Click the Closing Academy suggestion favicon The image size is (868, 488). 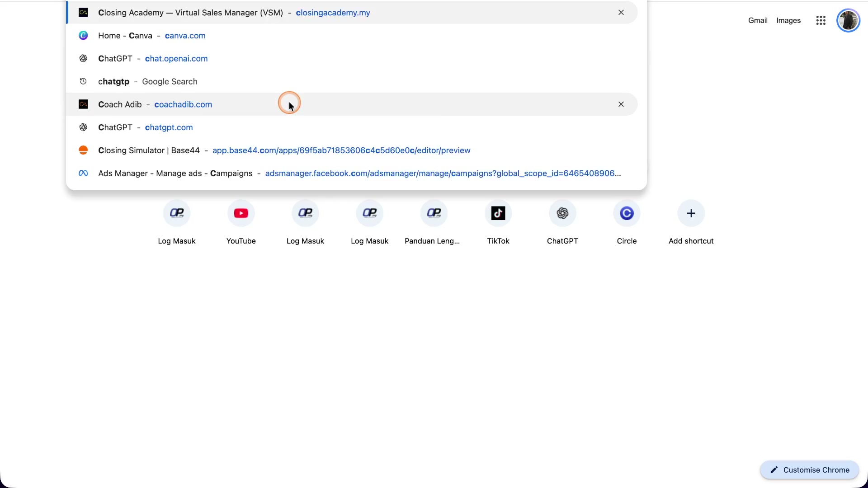tap(83, 13)
